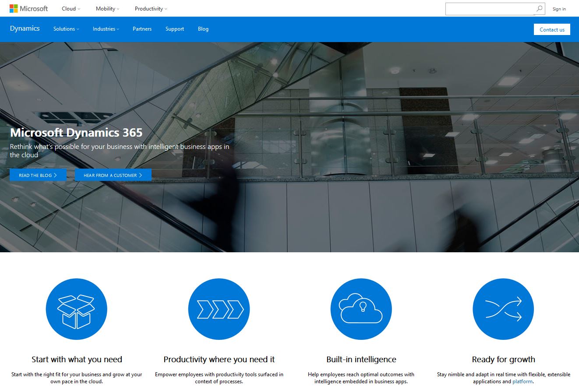579x392 pixels.
Task: Click the Microsoft logo
Action: tap(28, 8)
